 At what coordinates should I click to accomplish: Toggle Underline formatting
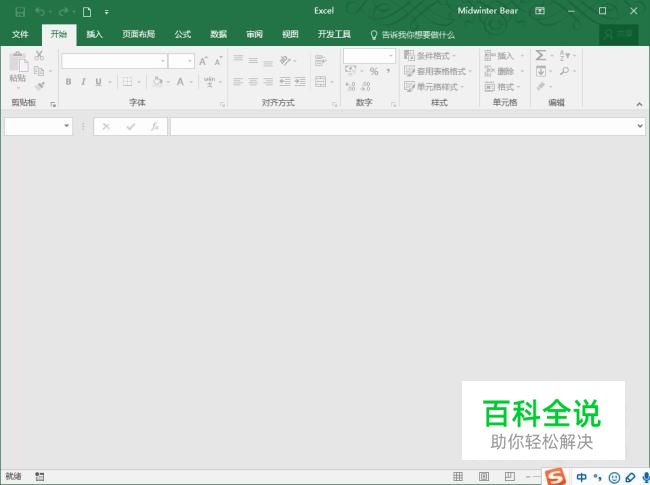(99, 82)
